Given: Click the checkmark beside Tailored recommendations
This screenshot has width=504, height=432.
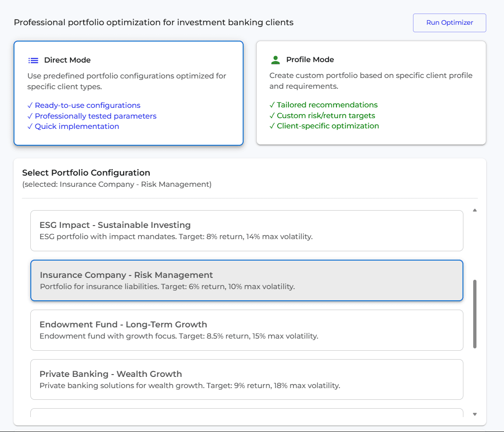Looking at the screenshot, I should (x=273, y=105).
